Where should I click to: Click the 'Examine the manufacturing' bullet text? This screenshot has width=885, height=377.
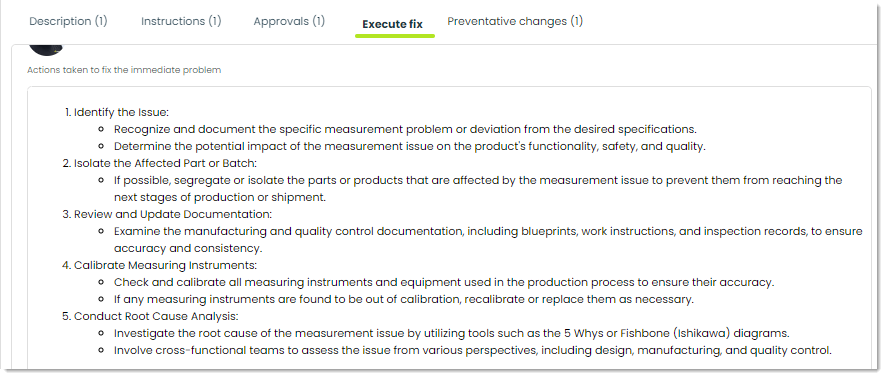[488, 240]
